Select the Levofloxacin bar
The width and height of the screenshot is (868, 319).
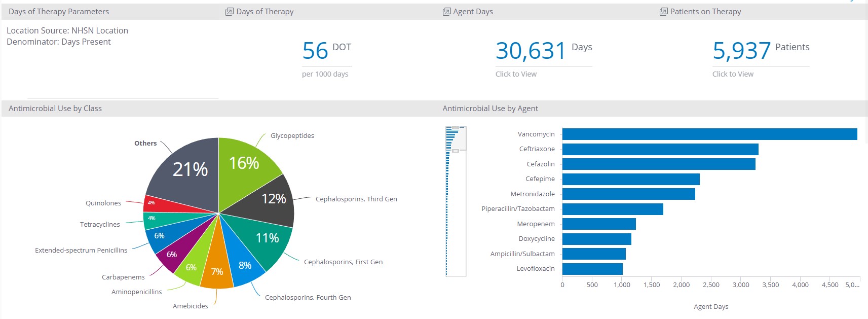[x=592, y=269]
